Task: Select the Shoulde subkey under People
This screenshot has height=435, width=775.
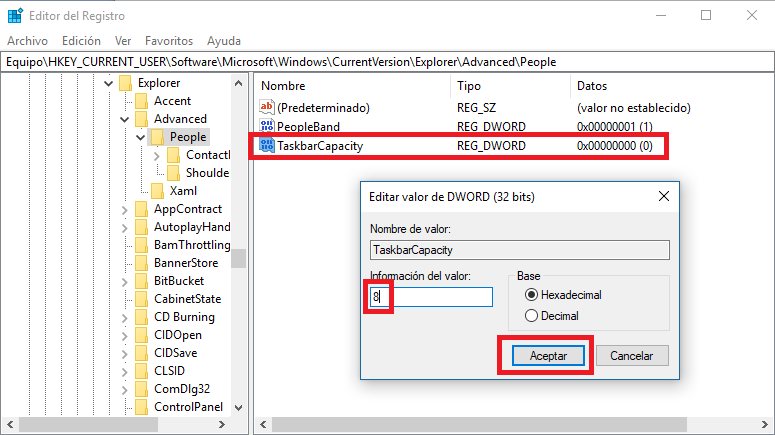Action: click(x=207, y=173)
